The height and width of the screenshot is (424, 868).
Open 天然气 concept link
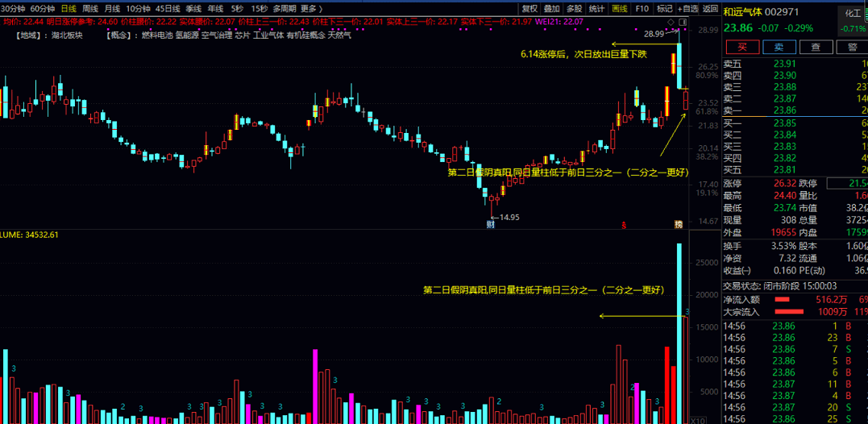338,35
